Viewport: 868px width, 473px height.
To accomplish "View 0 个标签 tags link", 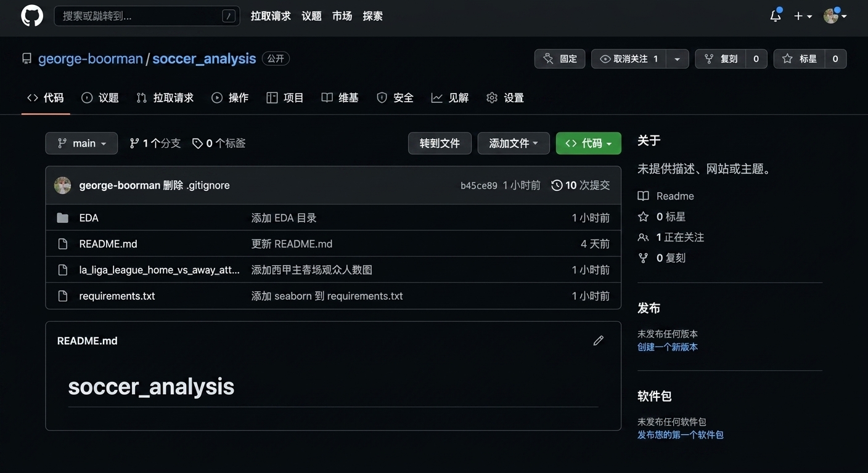I will tap(219, 143).
